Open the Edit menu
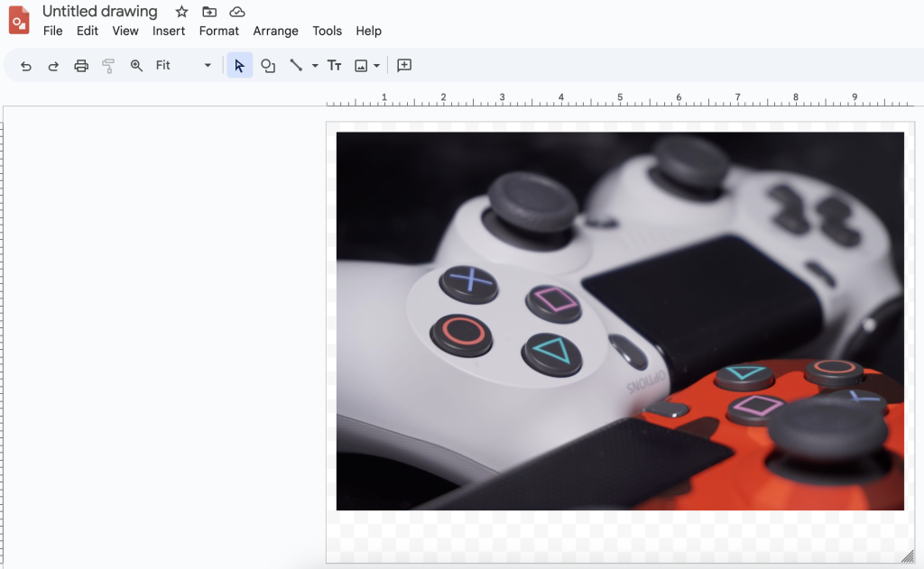Screen dimensions: 924x569 coord(88,32)
